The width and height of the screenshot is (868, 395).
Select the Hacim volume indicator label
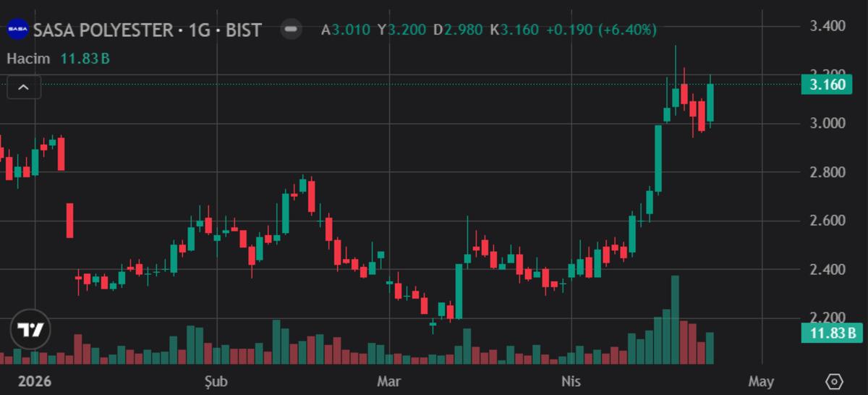(x=28, y=58)
